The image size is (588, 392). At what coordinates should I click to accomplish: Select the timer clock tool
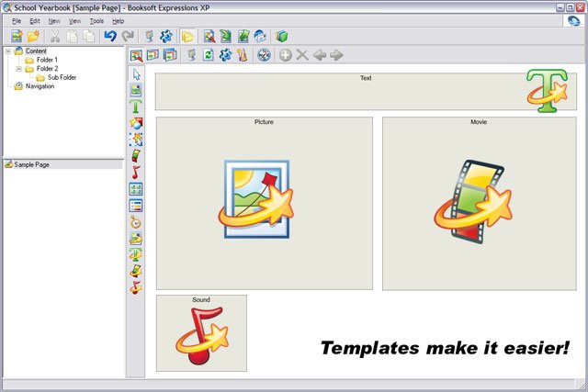click(136, 222)
